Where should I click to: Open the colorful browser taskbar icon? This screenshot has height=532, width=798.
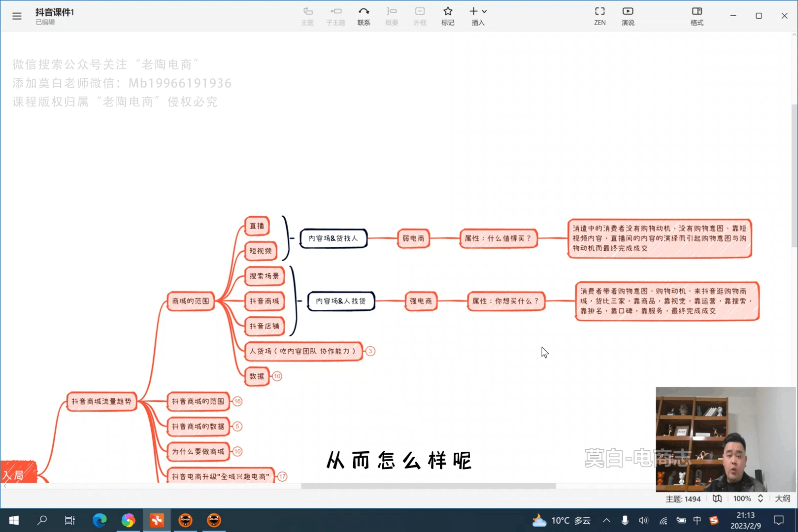point(128,520)
